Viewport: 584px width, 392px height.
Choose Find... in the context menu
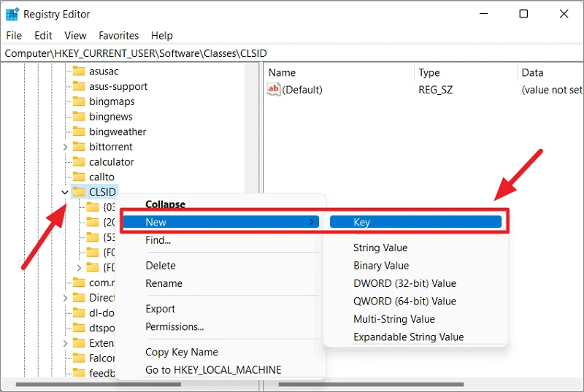[158, 240]
